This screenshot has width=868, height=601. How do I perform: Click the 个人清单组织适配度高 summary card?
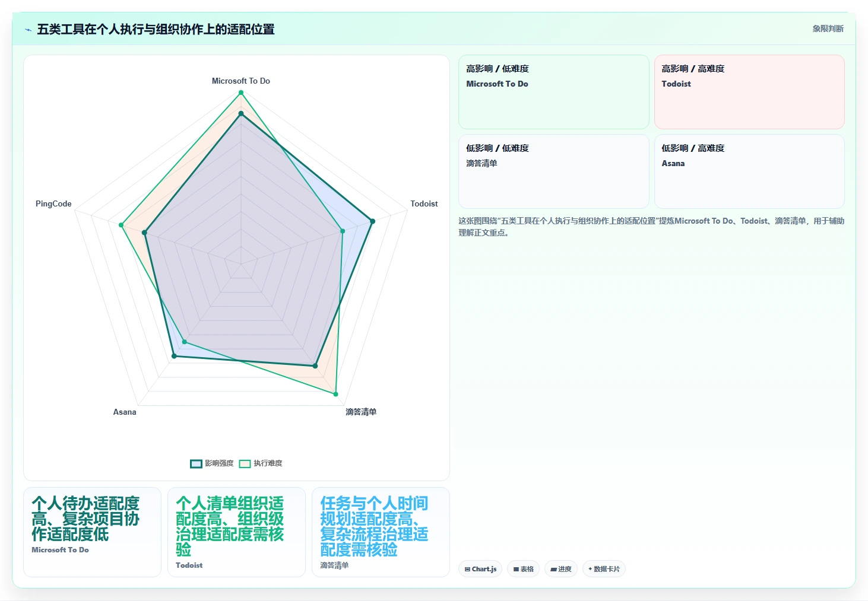[236, 532]
